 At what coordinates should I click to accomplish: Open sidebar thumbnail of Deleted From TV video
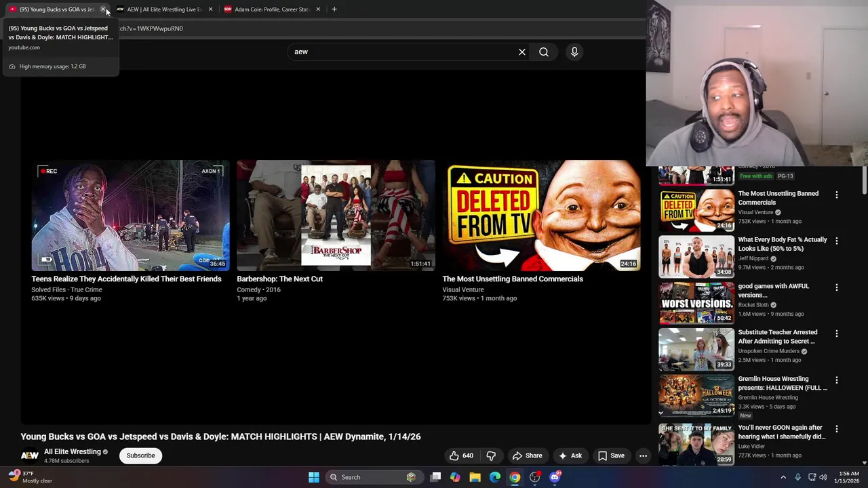point(696,210)
